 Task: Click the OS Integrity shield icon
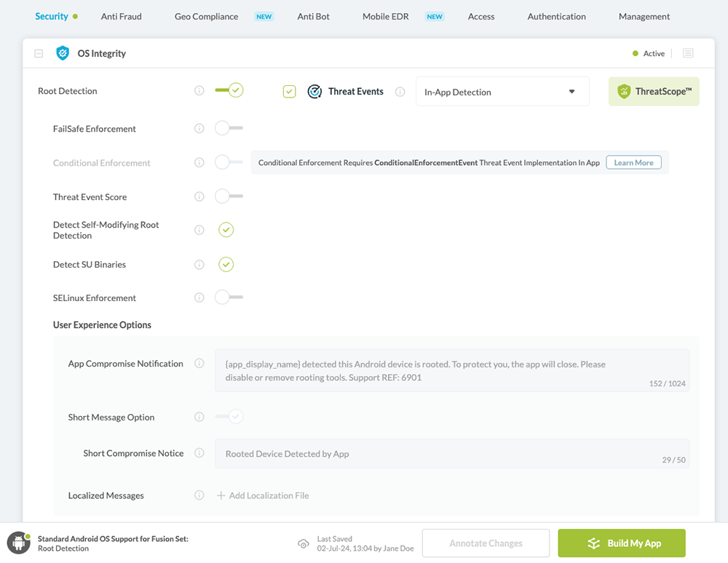click(x=63, y=53)
